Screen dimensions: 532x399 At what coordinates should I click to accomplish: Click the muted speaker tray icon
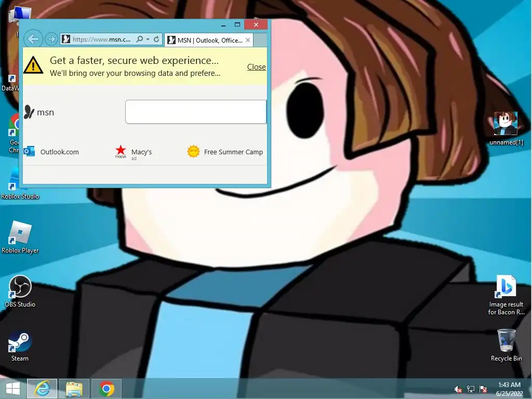(458, 389)
